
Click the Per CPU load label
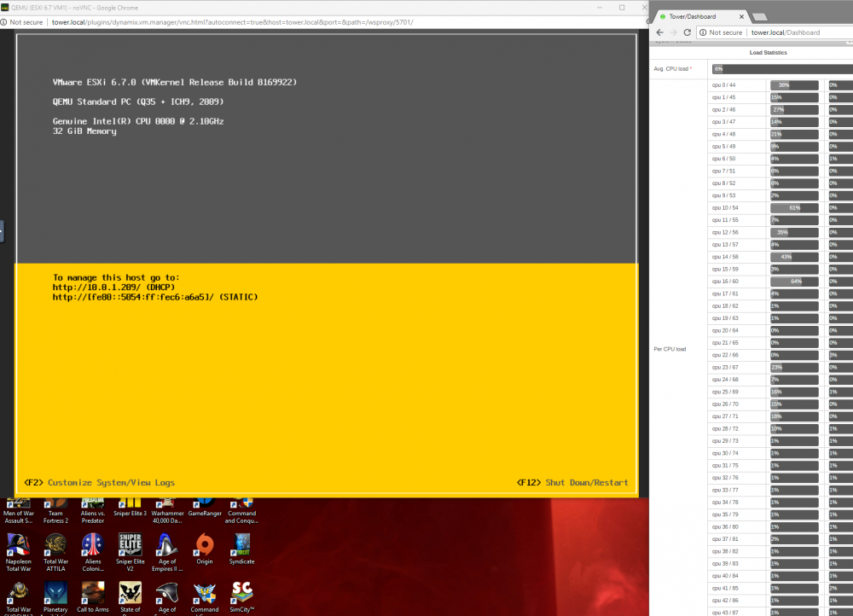click(x=670, y=349)
